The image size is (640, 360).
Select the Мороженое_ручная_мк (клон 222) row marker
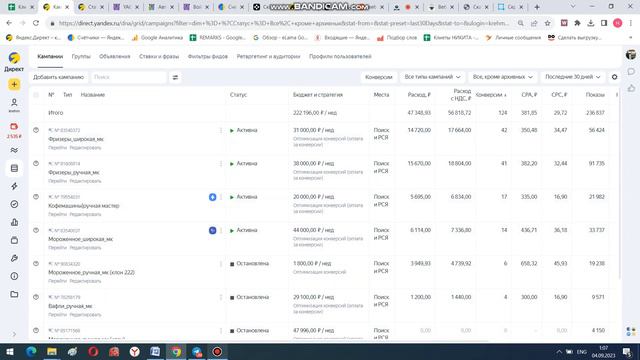click(36, 264)
